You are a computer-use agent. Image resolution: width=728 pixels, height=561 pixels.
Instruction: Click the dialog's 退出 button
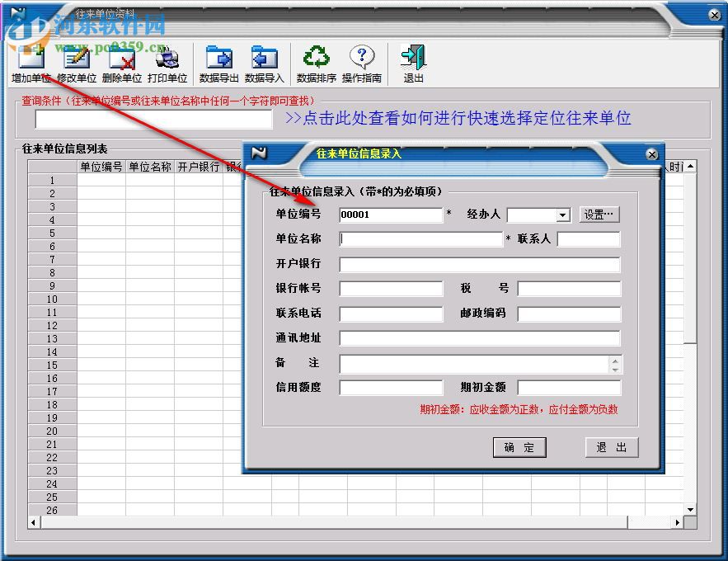coord(612,447)
